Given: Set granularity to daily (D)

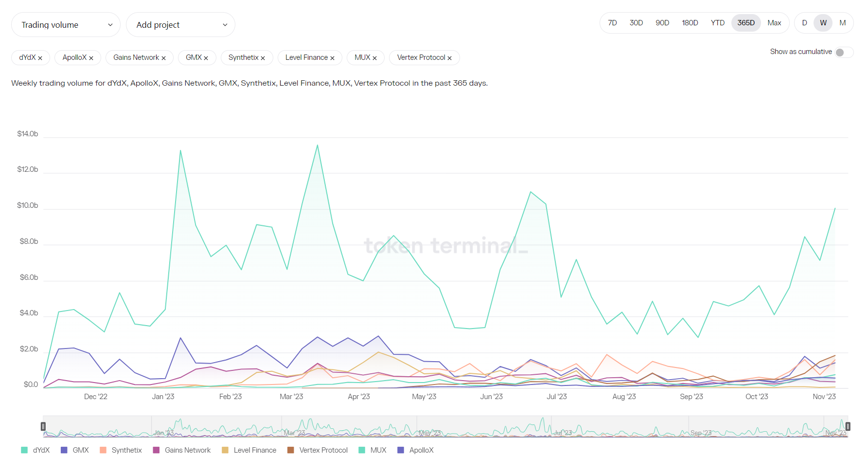Looking at the screenshot, I should click(804, 23).
